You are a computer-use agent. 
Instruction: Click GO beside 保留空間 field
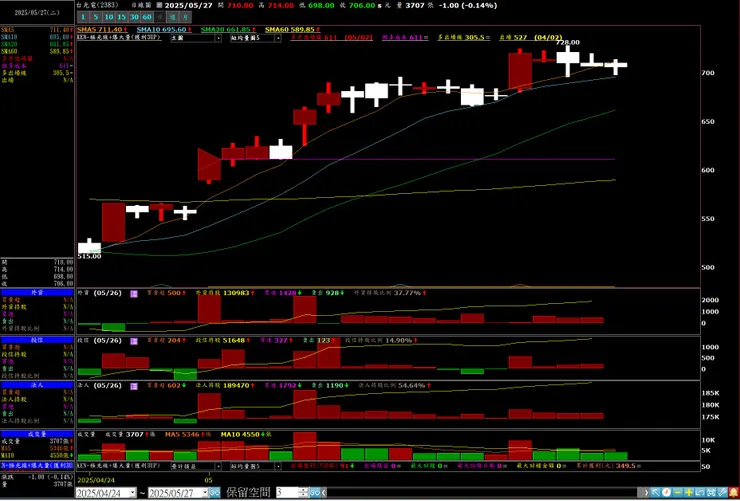point(315,493)
